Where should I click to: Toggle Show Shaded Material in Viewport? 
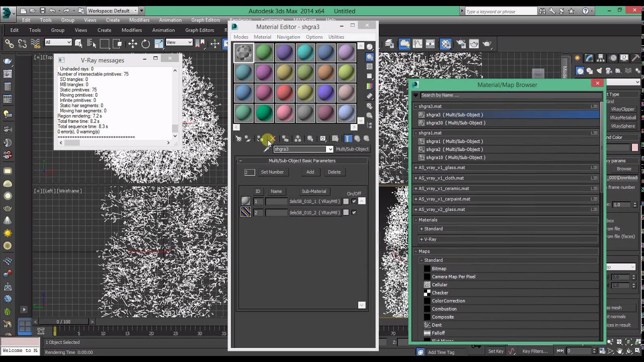click(335, 139)
